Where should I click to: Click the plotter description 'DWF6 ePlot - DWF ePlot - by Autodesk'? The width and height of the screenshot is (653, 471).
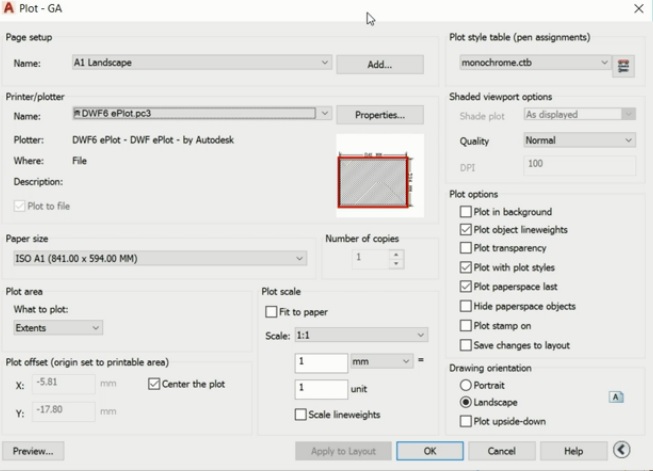[153, 140]
